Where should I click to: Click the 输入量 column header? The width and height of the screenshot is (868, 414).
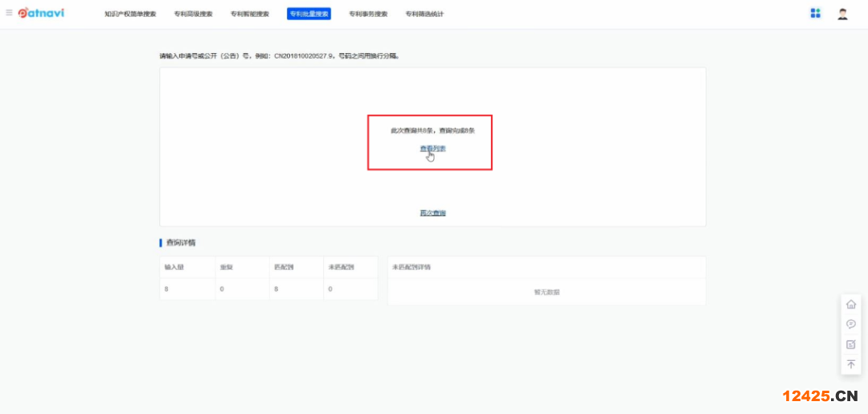[174, 267]
